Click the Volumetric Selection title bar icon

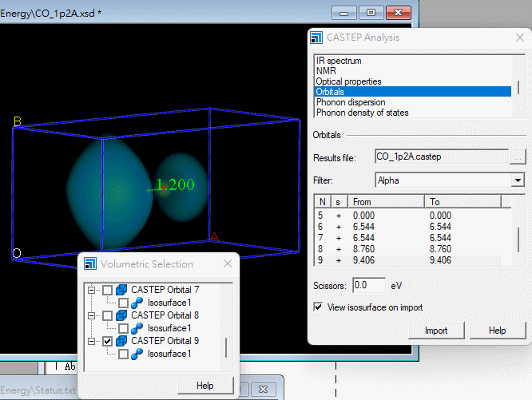click(x=90, y=264)
